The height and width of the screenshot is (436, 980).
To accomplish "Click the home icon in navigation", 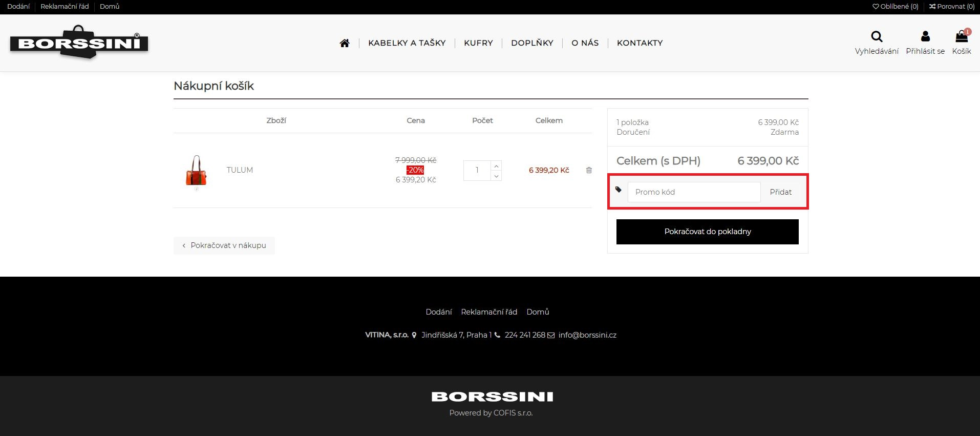I will point(345,43).
